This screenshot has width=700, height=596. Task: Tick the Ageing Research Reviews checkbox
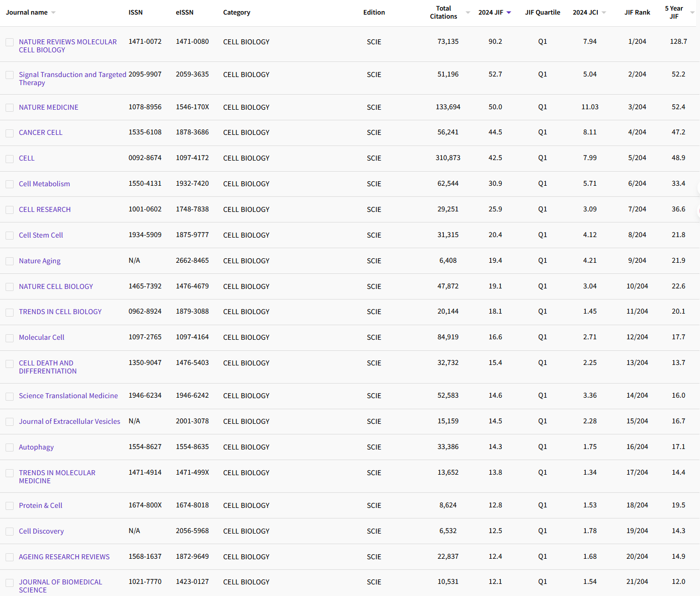10,557
